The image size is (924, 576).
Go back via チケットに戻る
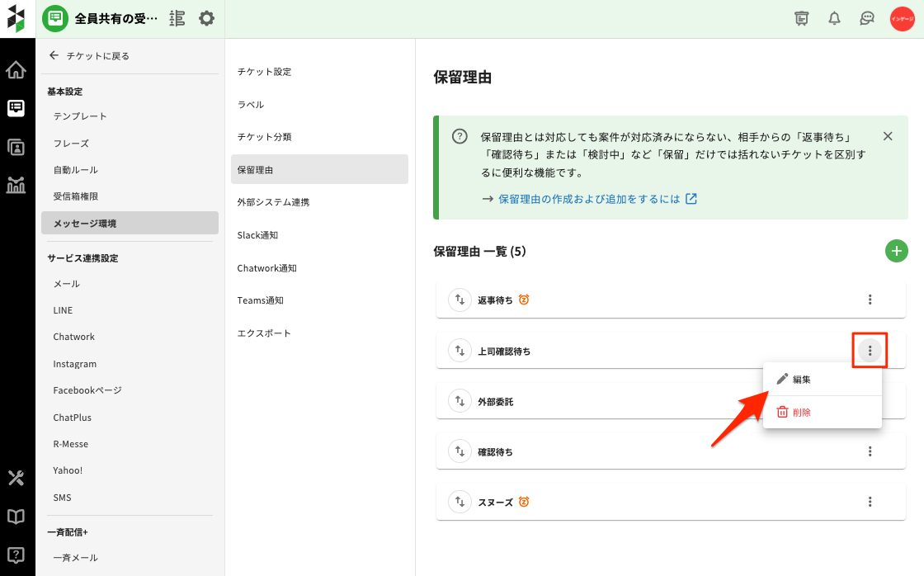(89, 56)
